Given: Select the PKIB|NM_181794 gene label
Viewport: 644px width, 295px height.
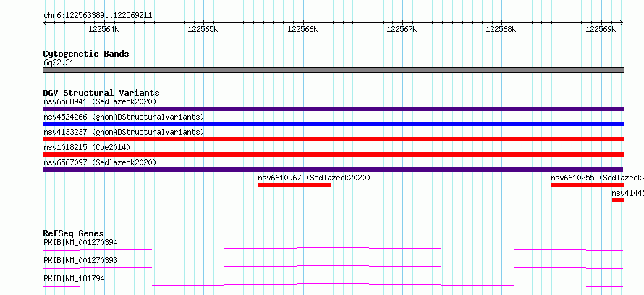Looking at the screenshot, I should [74, 278].
